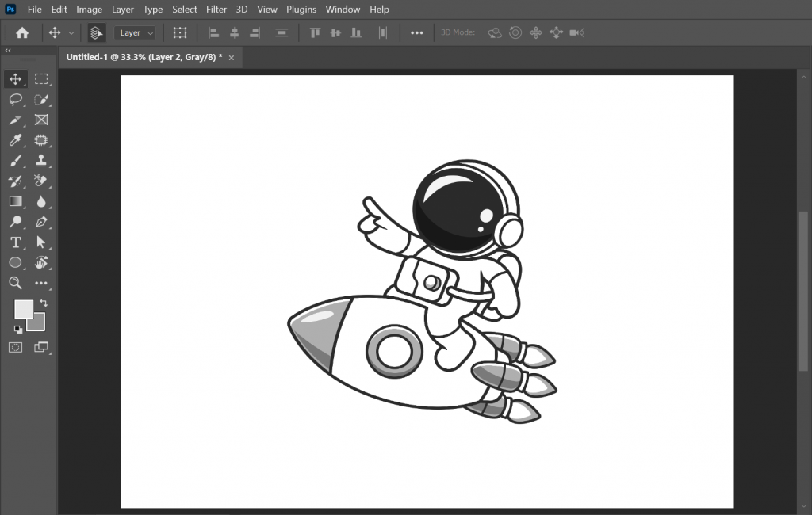Select the Lasso tool
The image size is (812, 515).
(x=15, y=100)
